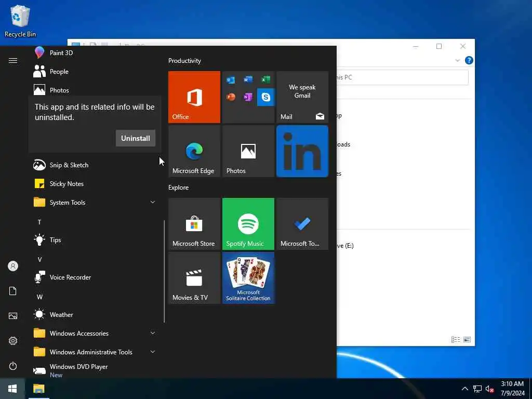
Task: Open the Movies & TV tile
Action: pos(194,278)
